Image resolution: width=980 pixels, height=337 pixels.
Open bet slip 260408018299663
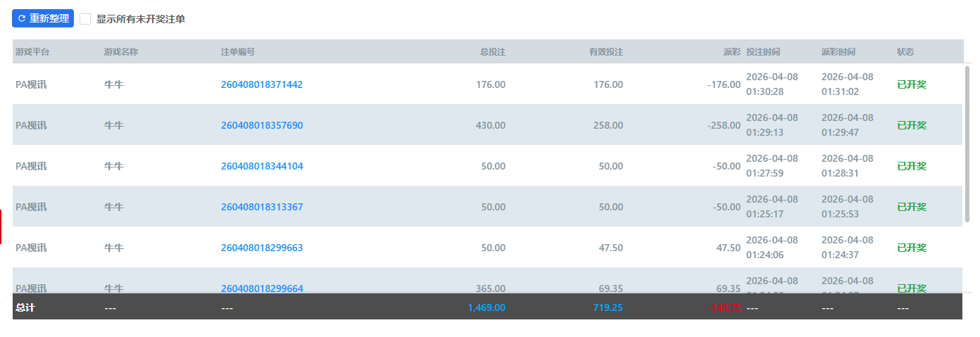[262, 248]
